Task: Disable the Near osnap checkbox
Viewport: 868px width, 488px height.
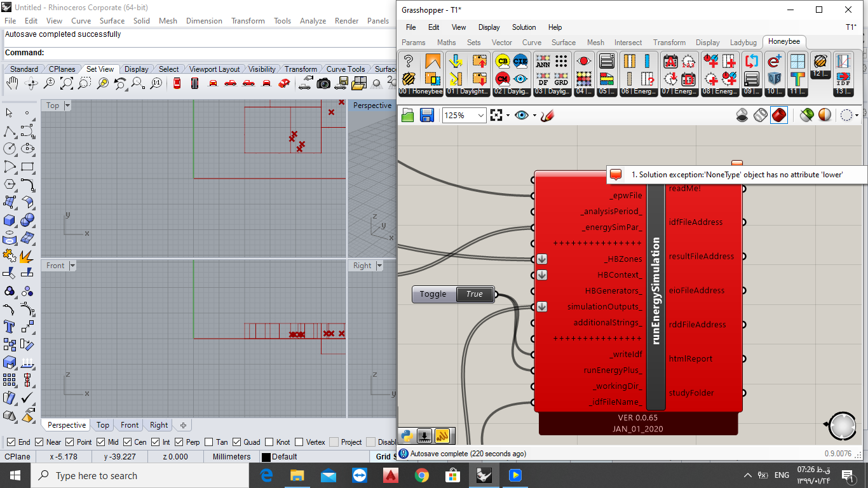Action: tap(39, 442)
